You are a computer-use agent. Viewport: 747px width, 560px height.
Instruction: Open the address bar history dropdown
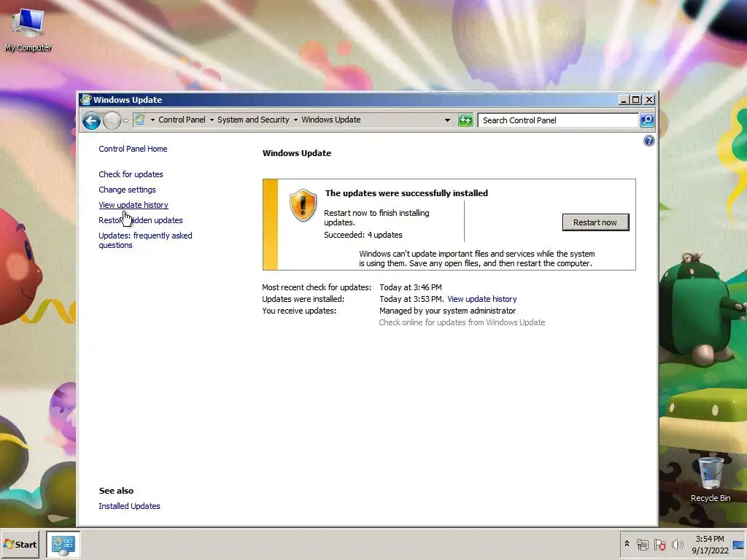point(447,120)
